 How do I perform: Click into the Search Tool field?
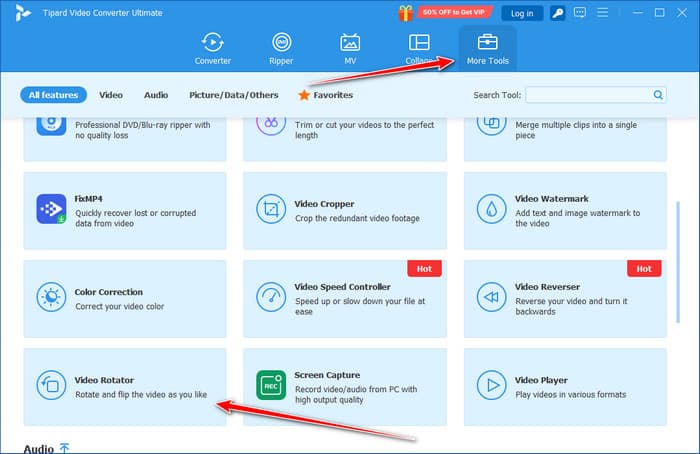click(588, 95)
